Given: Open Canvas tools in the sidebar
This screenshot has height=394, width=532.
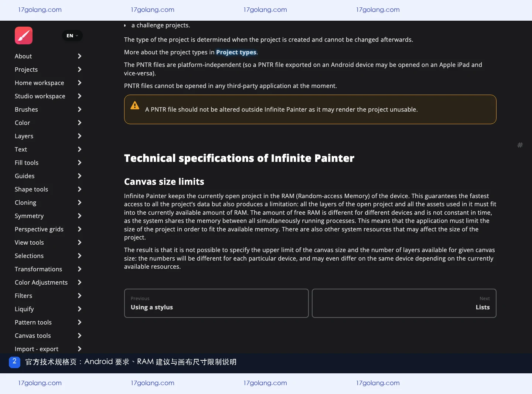Looking at the screenshot, I should (33, 336).
